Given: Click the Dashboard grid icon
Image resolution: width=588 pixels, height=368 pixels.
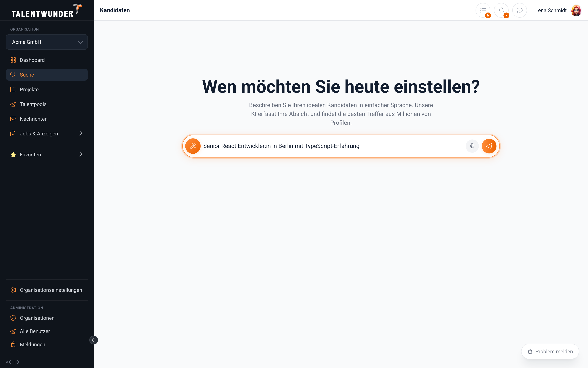Looking at the screenshot, I should (x=13, y=60).
